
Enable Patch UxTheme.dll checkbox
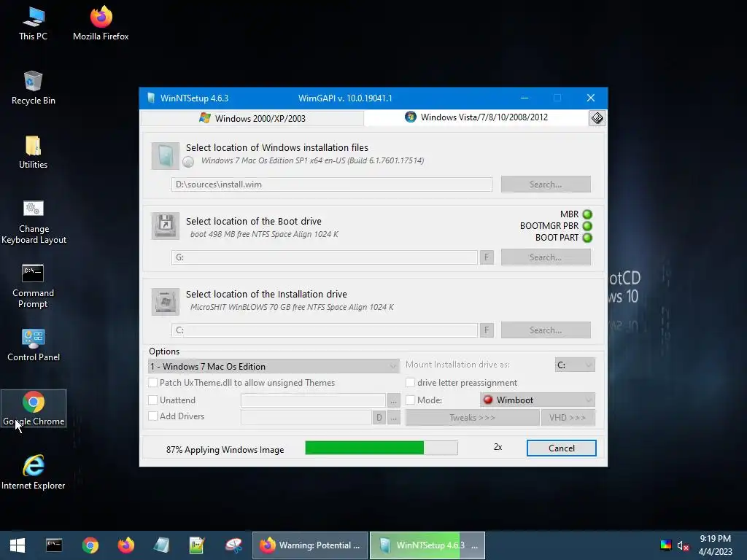coord(153,382)
